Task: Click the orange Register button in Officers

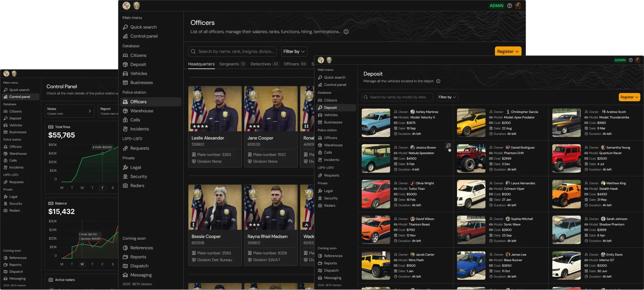Action: point(508,51)
